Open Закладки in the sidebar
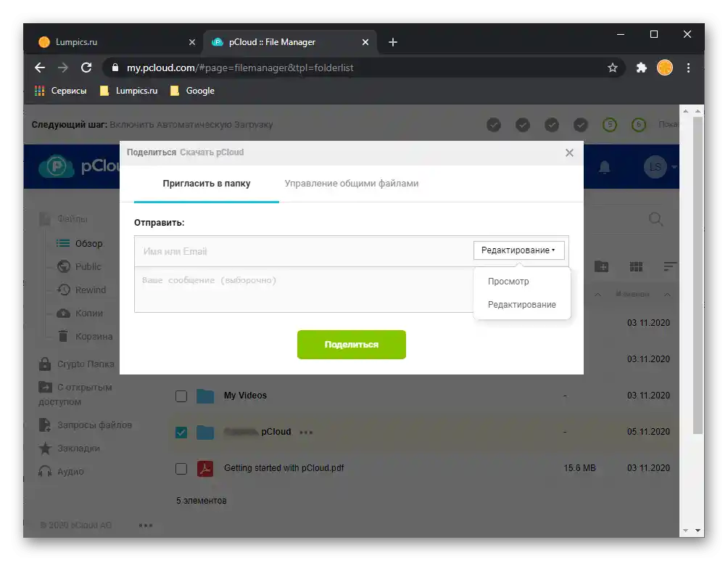 coord(69,448)
